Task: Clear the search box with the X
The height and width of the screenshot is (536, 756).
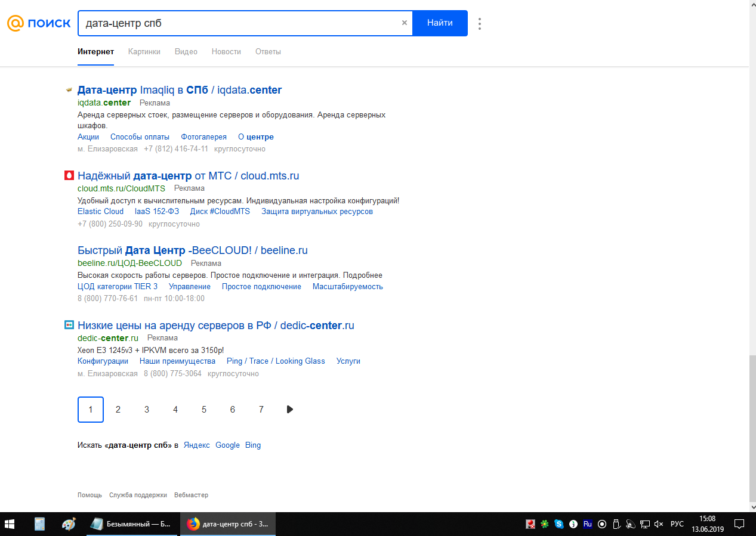Action: click(x=405, y=23)
